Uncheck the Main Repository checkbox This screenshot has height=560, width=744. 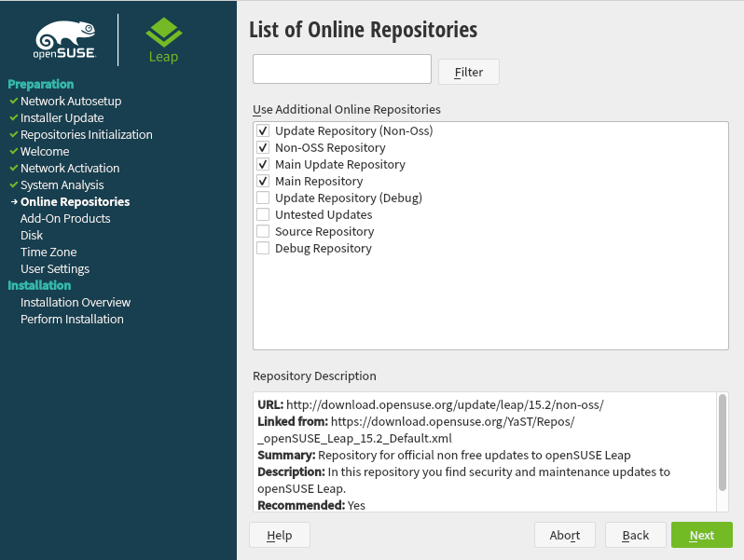[x=263, y=182]
